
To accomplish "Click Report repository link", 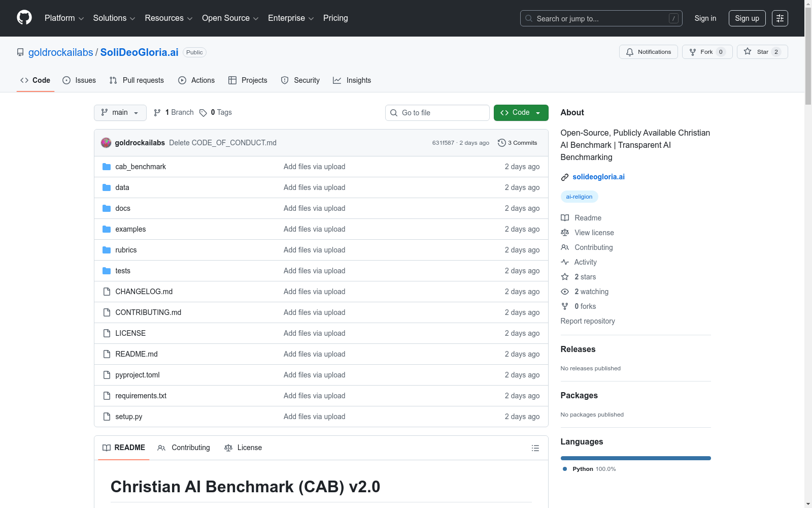I will click(x=588, y=321).
